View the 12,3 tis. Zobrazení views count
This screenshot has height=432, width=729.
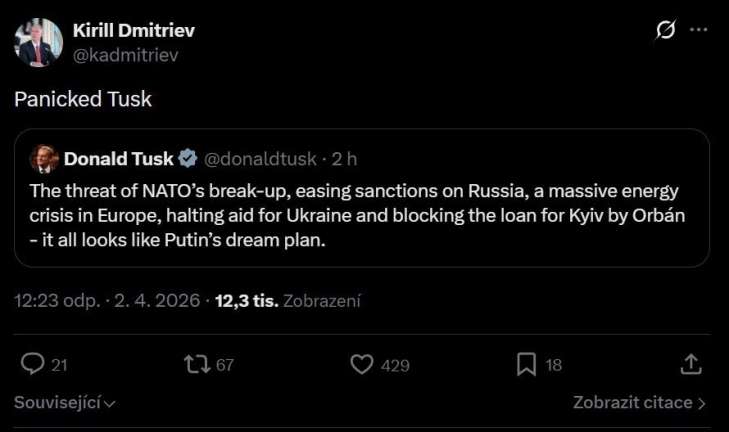pyautogui.click(x=288, y=300)
